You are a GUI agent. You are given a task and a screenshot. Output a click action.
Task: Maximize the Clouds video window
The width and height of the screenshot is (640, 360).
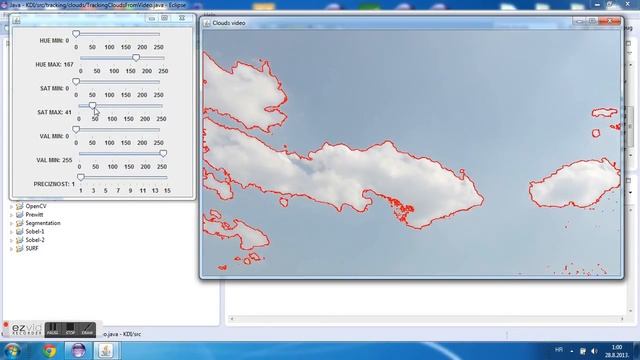[x=592, y=21]
